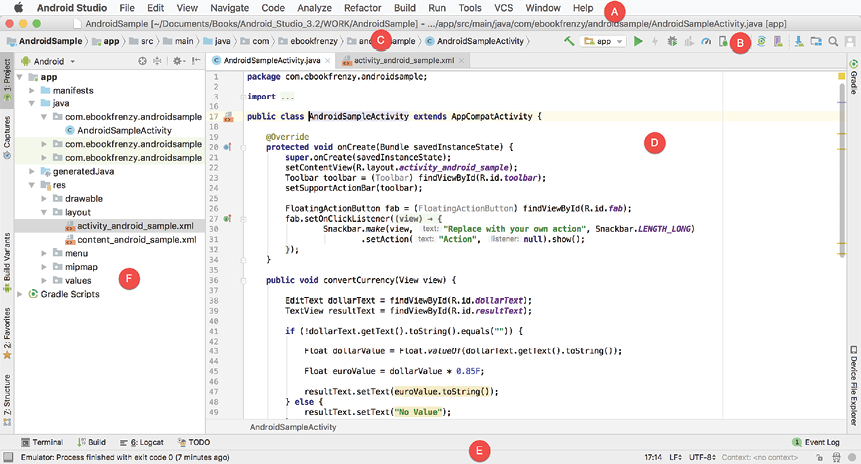The image size is (861, 464).
Task: Click the green hammer Make Project icon
Action: (569, 41)
